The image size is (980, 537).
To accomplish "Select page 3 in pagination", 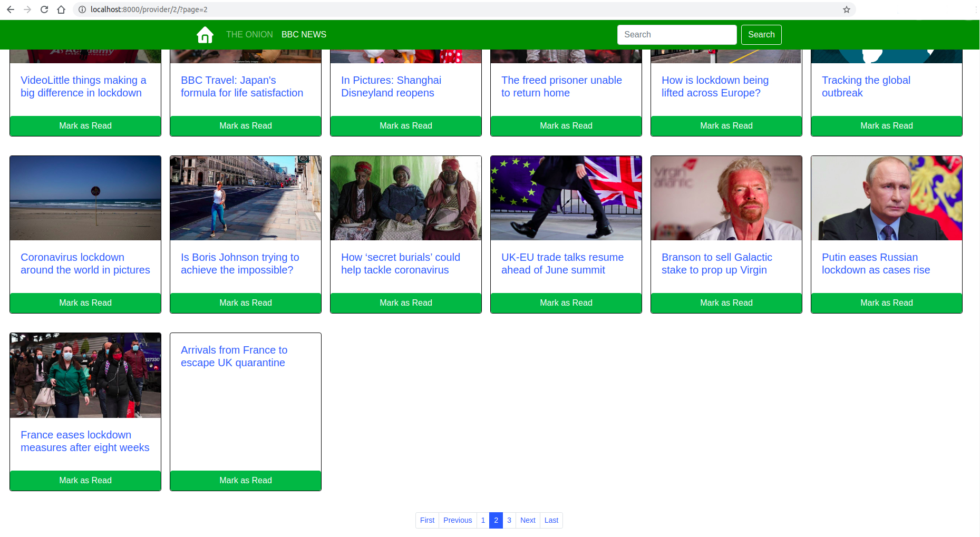I will click(509, 520).
